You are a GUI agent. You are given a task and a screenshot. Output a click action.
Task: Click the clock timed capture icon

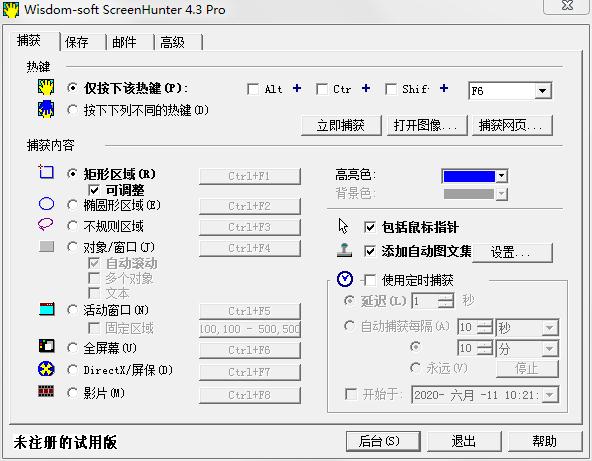pos(345,279)
